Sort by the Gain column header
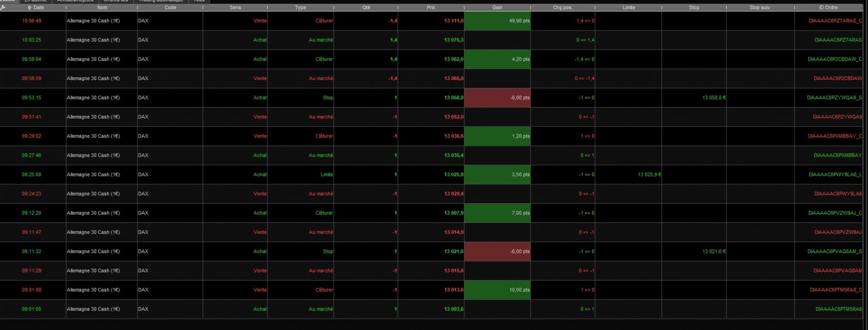Viewport: 868px width, 330px height. 497,7
